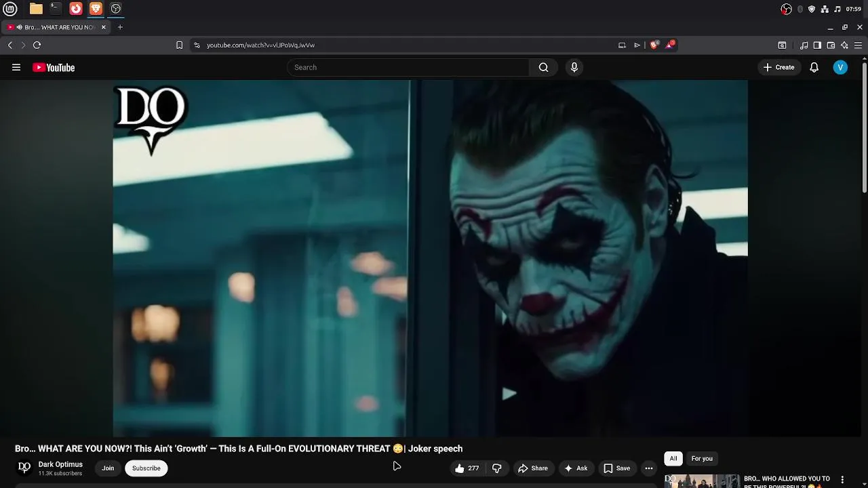Switch to the Brave browser taskbar icon
The height and width of the screenshot is (488, 868).
pyautogui.click(x=96, y=9)
